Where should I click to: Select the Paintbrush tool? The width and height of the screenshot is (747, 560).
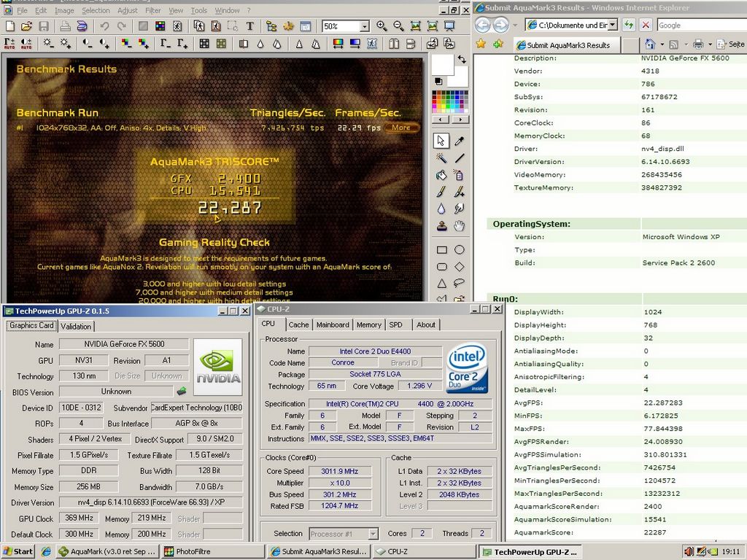[x=441, y=192]
